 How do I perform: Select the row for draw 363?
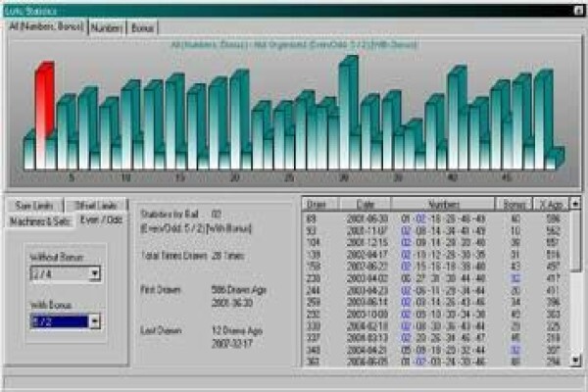[435, 362]
